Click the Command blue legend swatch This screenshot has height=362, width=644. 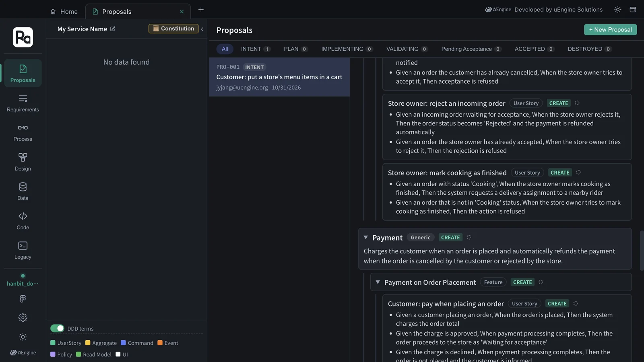click(x=123, y=343)
